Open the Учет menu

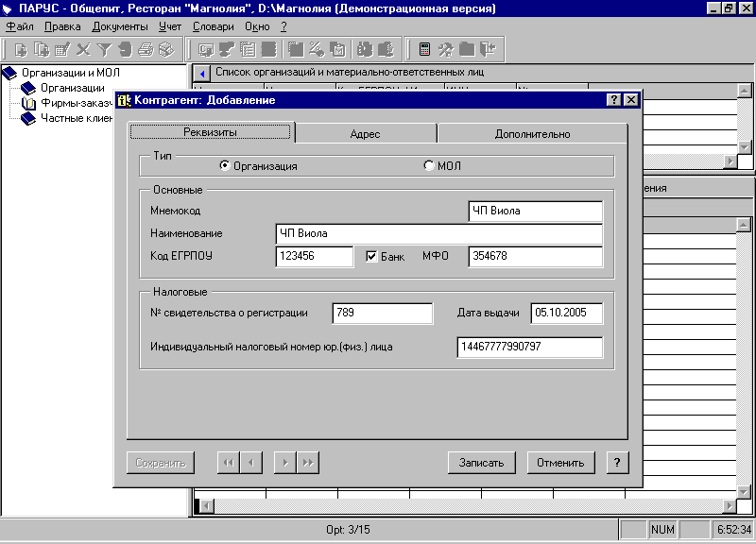point(170,27)
